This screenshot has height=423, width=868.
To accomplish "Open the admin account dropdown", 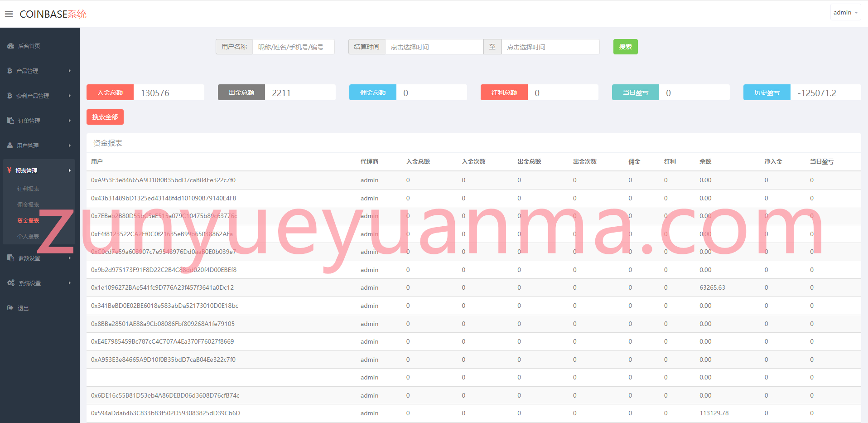I will coord(845,13).
